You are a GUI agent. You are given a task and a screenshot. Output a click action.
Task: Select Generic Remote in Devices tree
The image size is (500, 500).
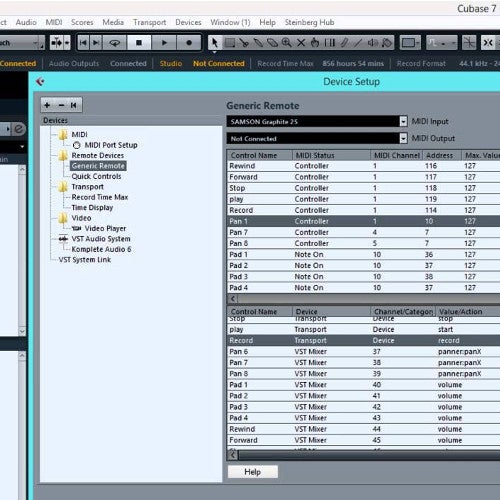(x=98, y=166)
